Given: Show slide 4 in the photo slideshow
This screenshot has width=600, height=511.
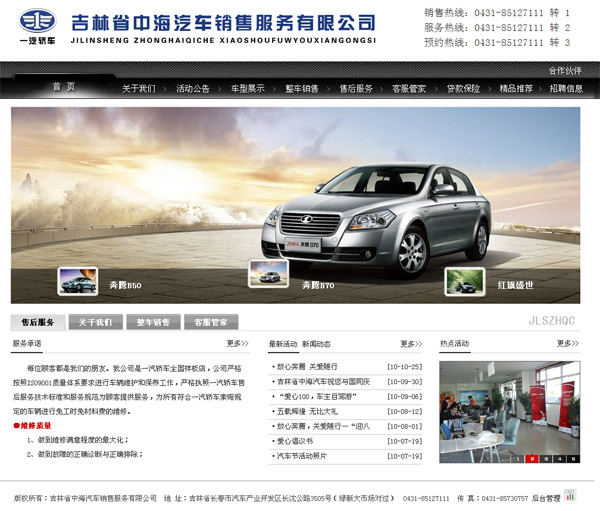Looking at the screenshot, I should pyautogui.click(x=560, y=459).
